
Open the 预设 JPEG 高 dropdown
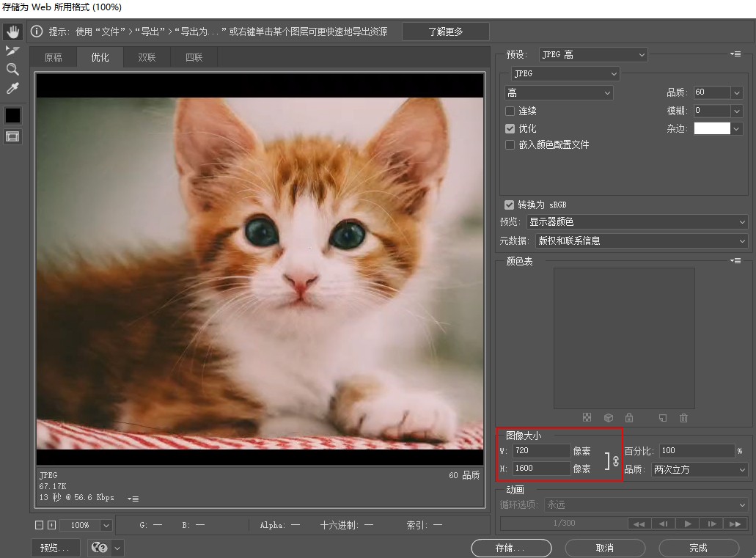(x=592, y=54)
